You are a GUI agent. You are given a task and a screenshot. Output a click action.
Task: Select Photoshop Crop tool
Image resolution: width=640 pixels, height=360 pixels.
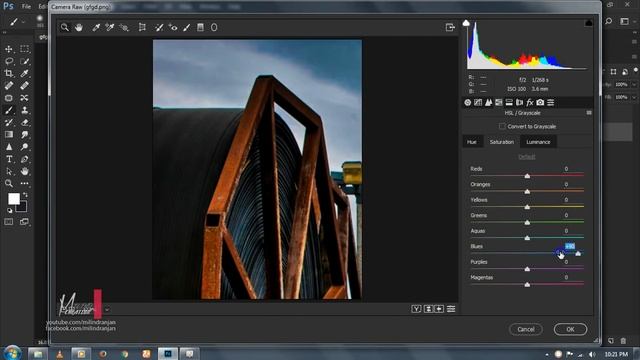point(9,73)
